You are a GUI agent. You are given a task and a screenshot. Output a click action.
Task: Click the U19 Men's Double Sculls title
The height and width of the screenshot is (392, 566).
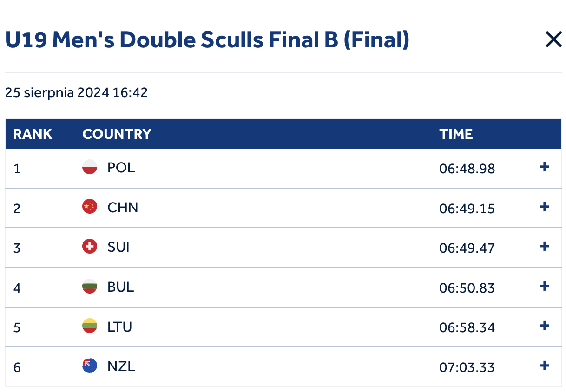point(207,40)
